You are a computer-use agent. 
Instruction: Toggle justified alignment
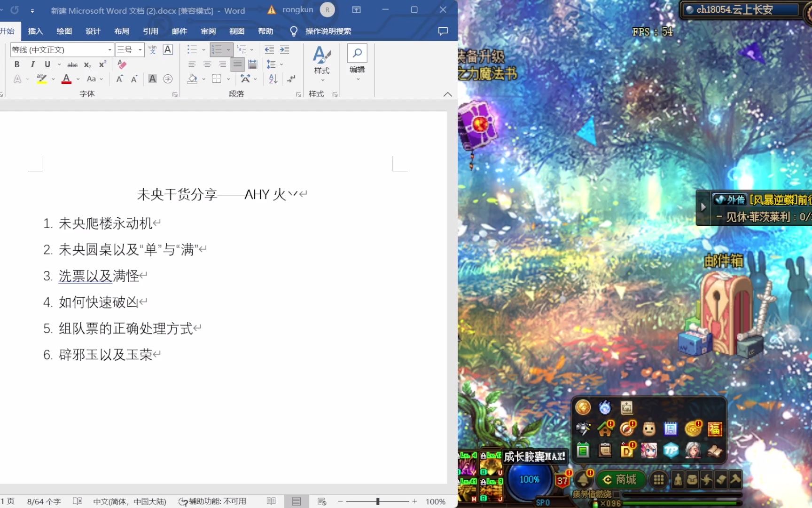tap(238, 64)
